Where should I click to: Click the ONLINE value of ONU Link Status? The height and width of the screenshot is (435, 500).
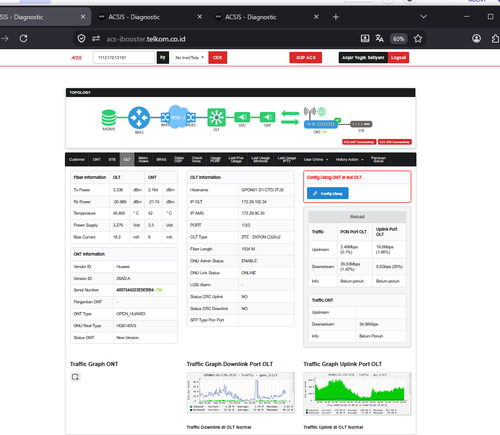249,273
